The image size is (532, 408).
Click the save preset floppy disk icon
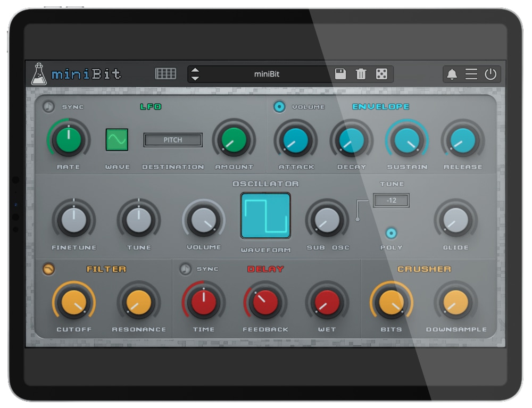(340, 74)
